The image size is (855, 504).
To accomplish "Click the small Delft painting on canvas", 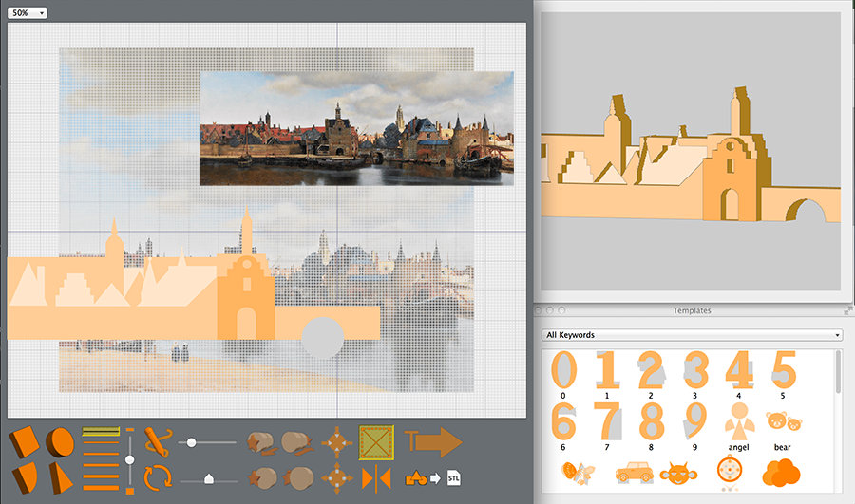I will click(x=356, y=128).
